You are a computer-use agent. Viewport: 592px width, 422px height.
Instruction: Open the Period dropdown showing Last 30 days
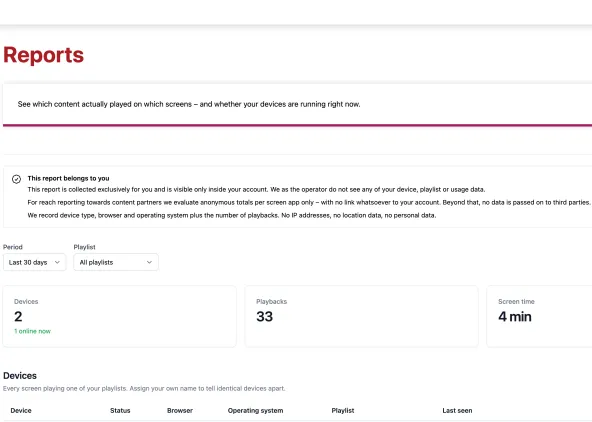coord(34,262)
